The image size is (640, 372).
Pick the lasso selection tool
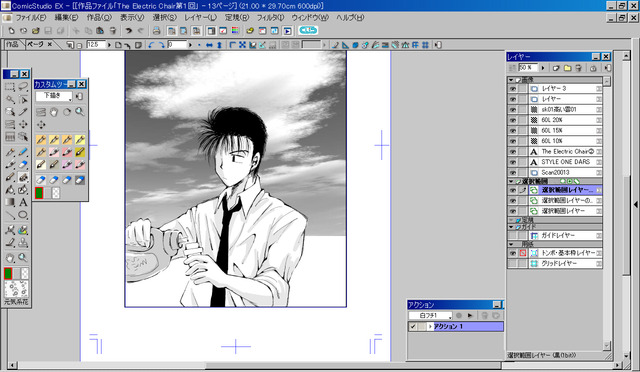pyautogui.click(x=23, y=87)
